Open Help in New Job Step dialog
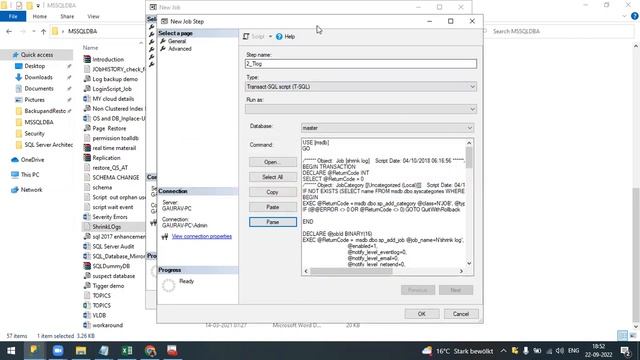Viewport: 640px width, 360px height. (285, 37)
